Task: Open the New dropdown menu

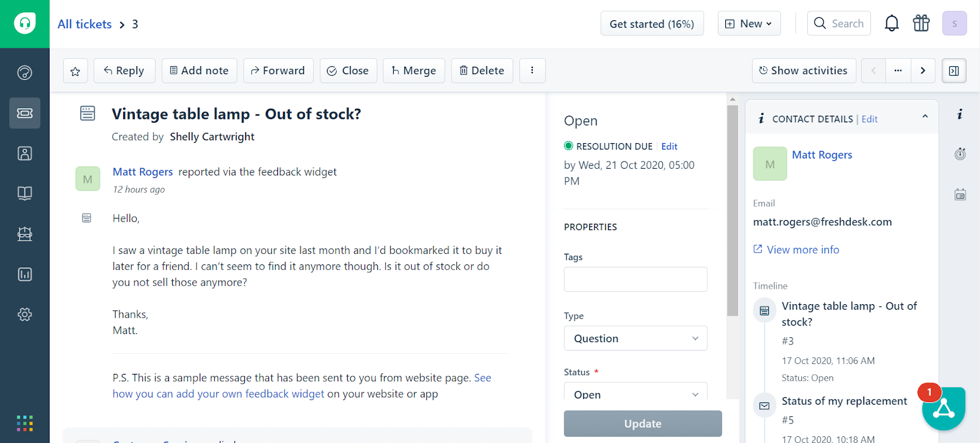Action: click(749, 24)
